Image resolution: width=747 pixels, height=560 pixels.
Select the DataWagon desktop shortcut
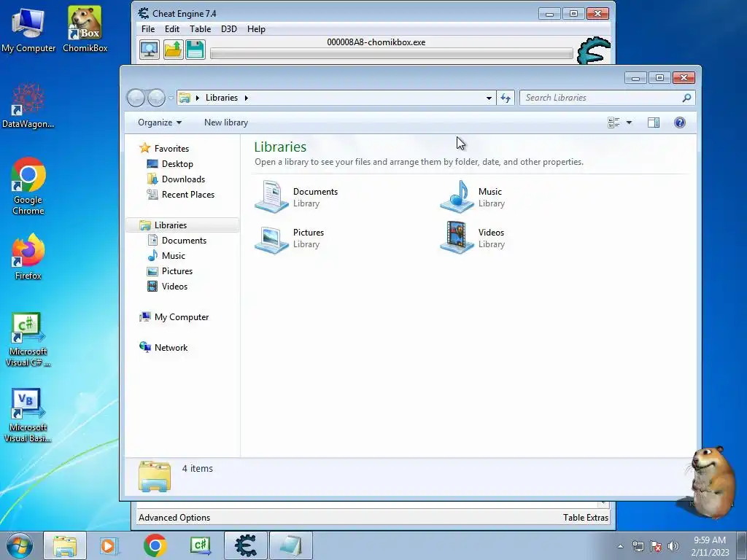[x=28, y=106]
